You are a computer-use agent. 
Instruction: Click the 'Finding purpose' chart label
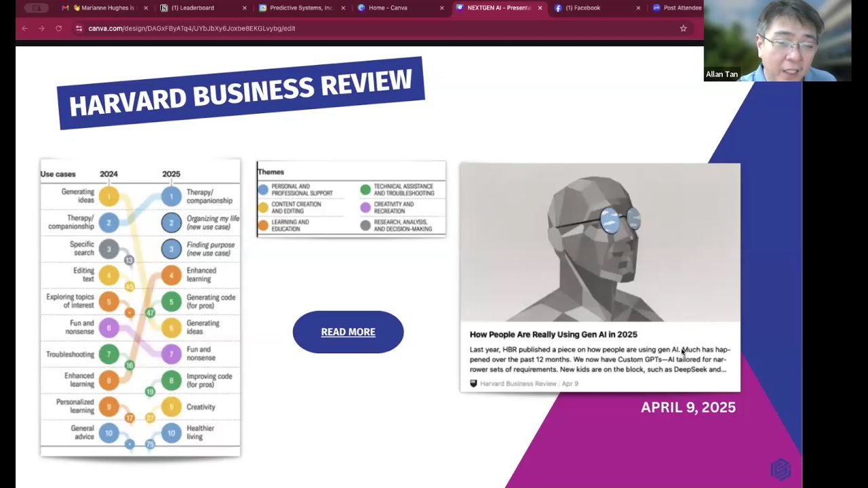[211, 249]
